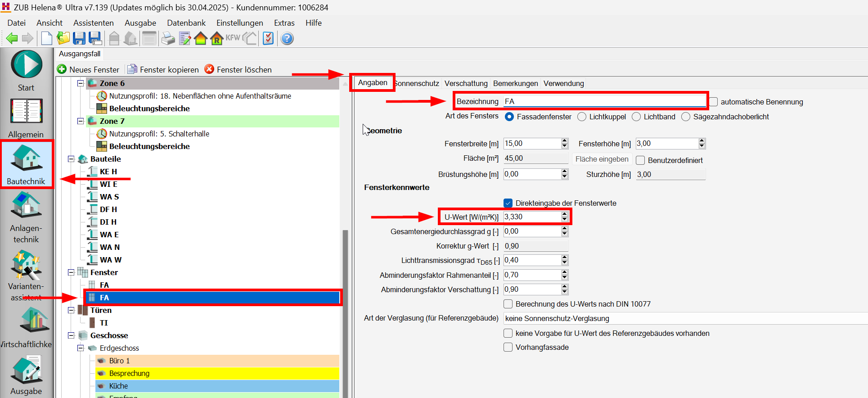This screenshot has height=398, width=868.
Task: Click Neues Fenster button
Action: [88, 70]
